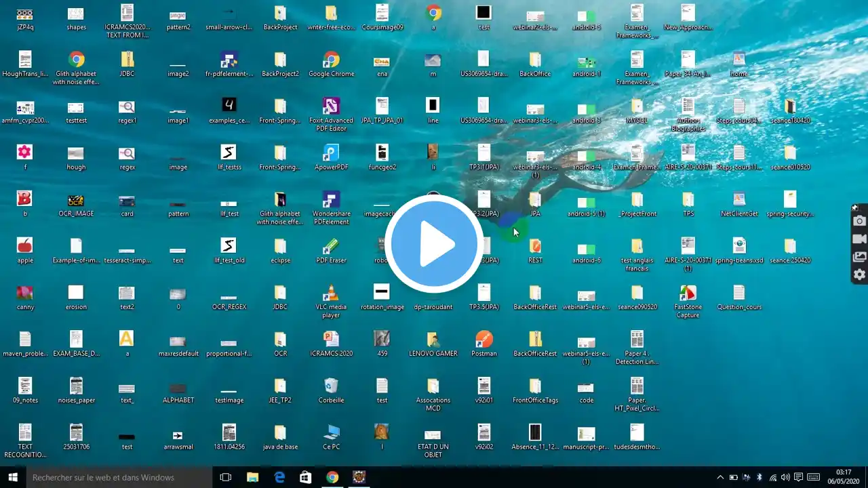Select the seance180420 archive
The height and width of the screenshot is (488, 868).
(x=790, y=111)
